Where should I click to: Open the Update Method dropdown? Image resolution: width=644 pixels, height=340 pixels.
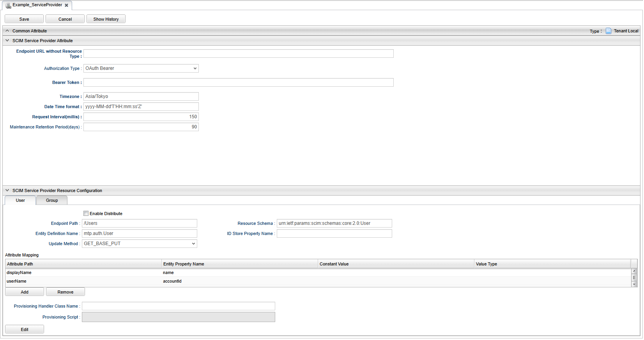[140, 244]
